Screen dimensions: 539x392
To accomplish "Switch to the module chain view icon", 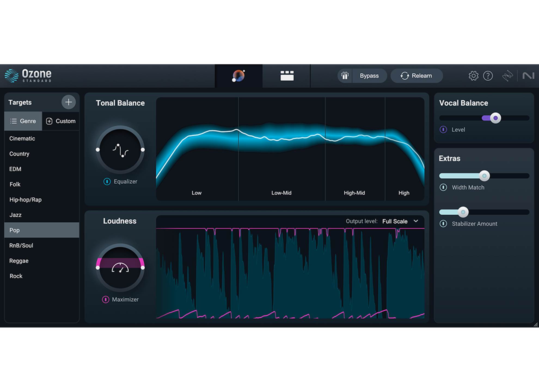I will (x=287, y=76).
